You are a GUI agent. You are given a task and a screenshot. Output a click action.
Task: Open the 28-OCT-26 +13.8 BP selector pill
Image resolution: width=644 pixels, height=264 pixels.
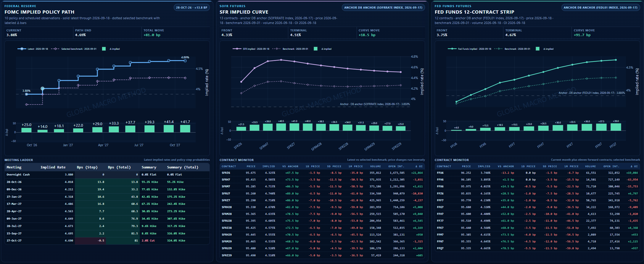[x=191, y=7]
